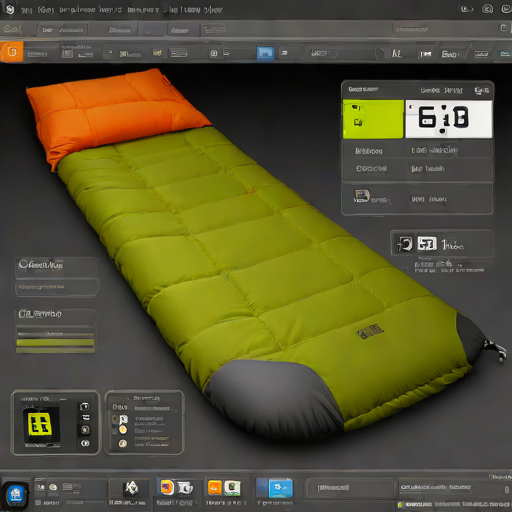Open the orange picture icon in the bottom bar
The image size is (512, 512).
pos(167,488)
